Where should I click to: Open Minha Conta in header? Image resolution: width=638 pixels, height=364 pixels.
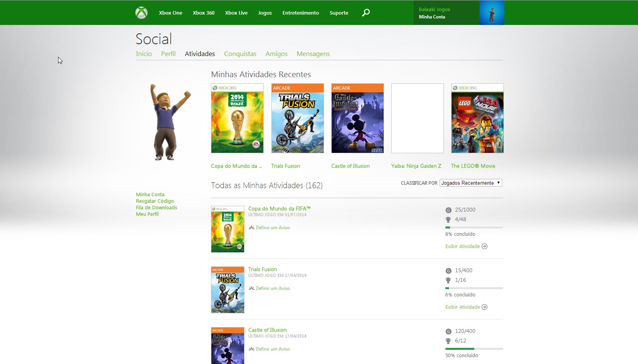pyautogui.click(x=432, y=17)
